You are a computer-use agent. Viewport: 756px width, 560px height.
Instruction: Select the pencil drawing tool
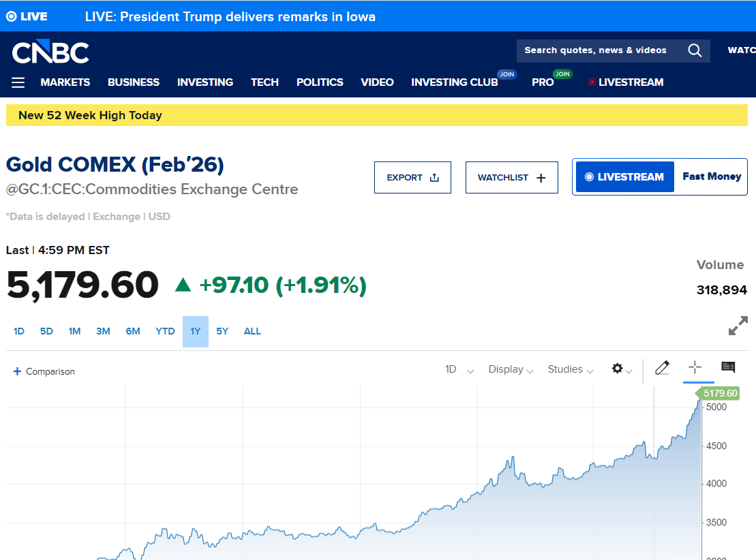point(663,368)
